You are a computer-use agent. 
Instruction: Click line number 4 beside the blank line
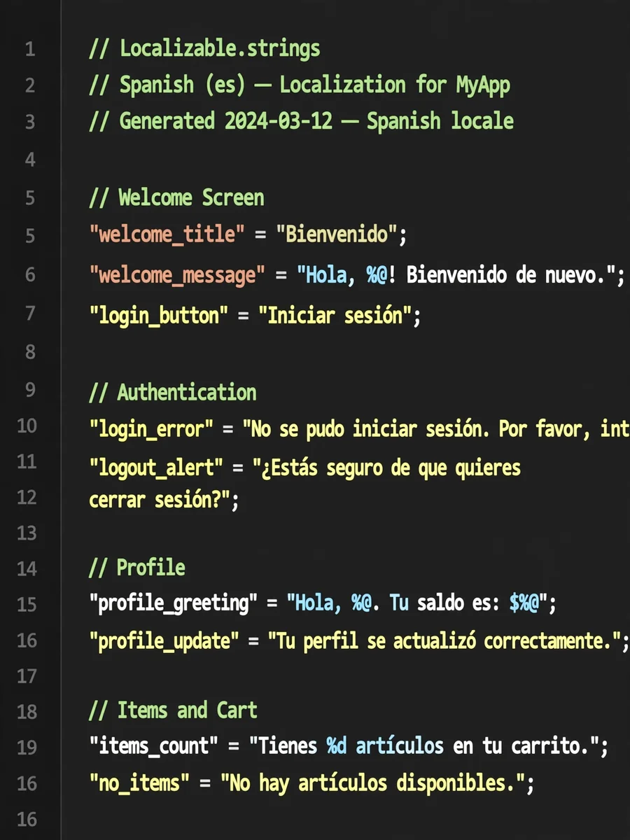(x=29, y=160)
